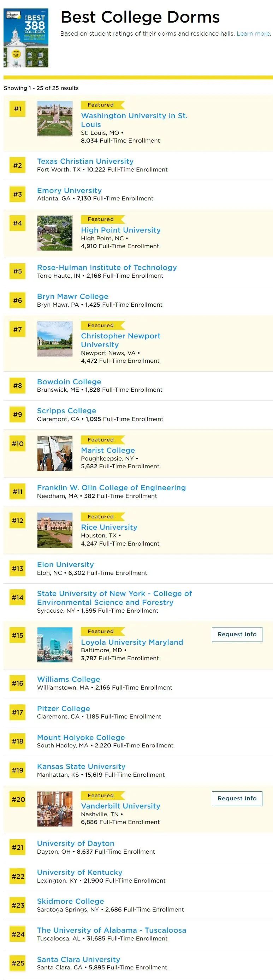Open Skidmore College link
273x980 pixels.
pos(70,901)
